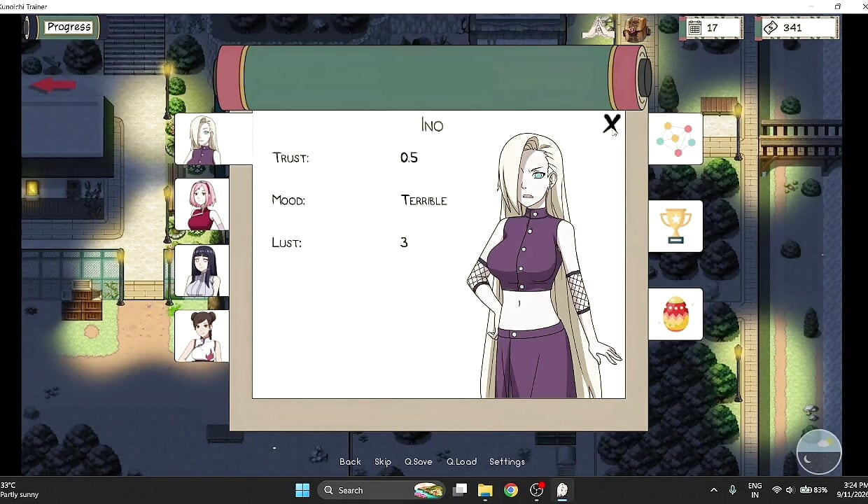
Task: Open Google Chrome on the taskbar
Action: click(511, 490)
